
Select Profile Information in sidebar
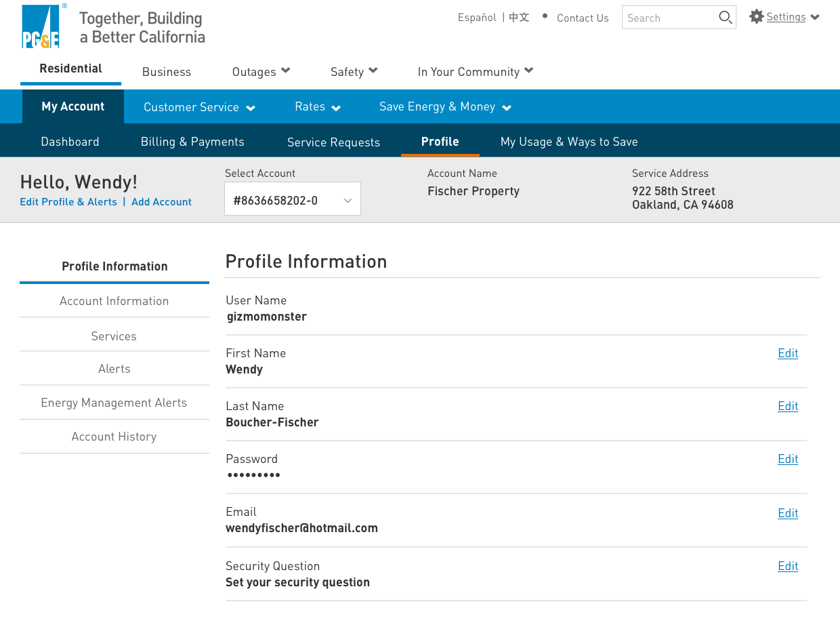114,266
